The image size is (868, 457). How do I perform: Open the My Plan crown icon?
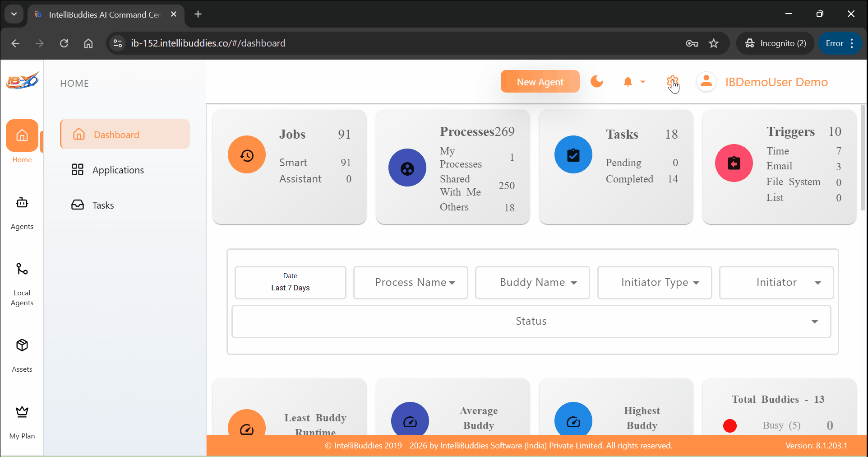[x=22, y=412]
